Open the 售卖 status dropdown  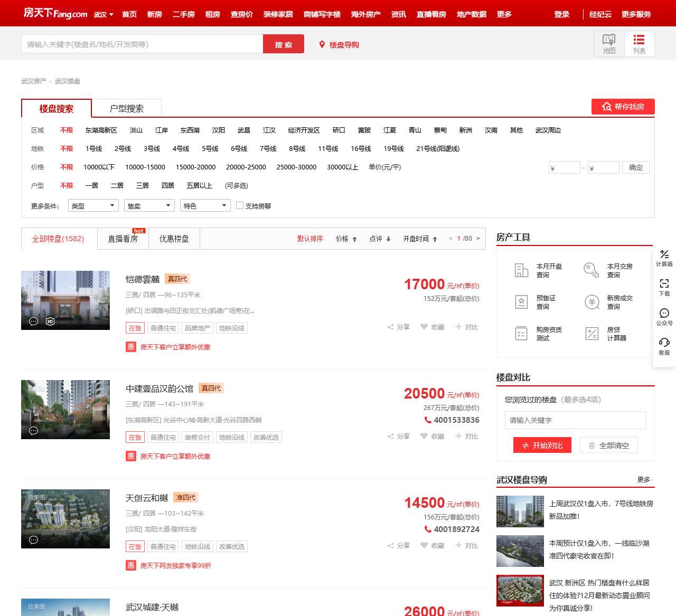149,205
